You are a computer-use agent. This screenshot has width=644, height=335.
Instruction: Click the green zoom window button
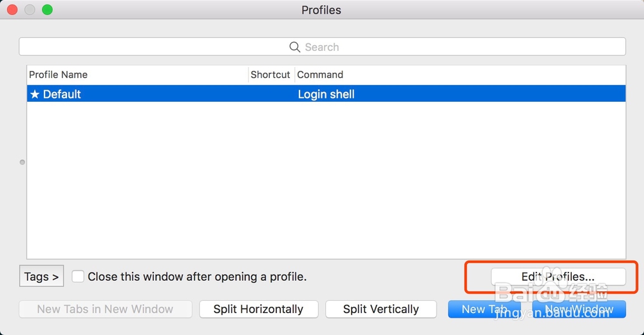coord(47,10)
